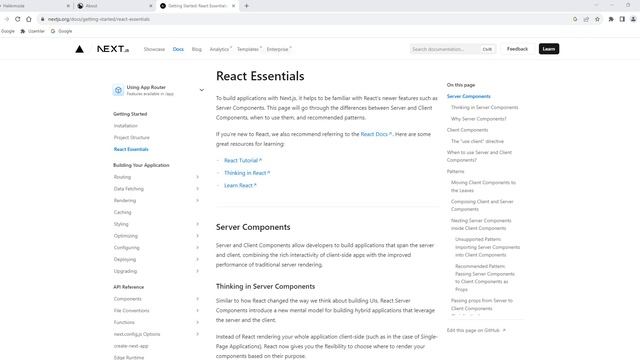The image size is (640, 360).
Task: Open Caching in the sidebar
Action: pos(122,212)
